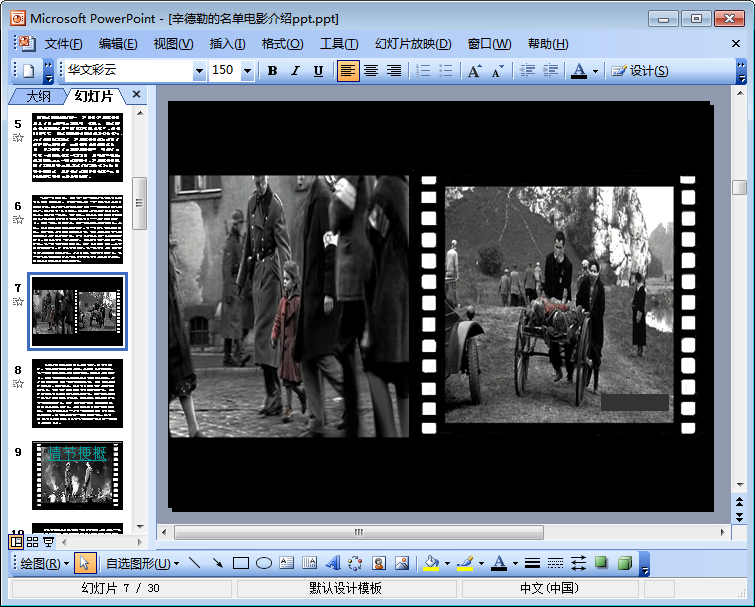Viewport: 755px width, 607px height.
Task: Open the 视图(V) menu
Action: point(173,44)
